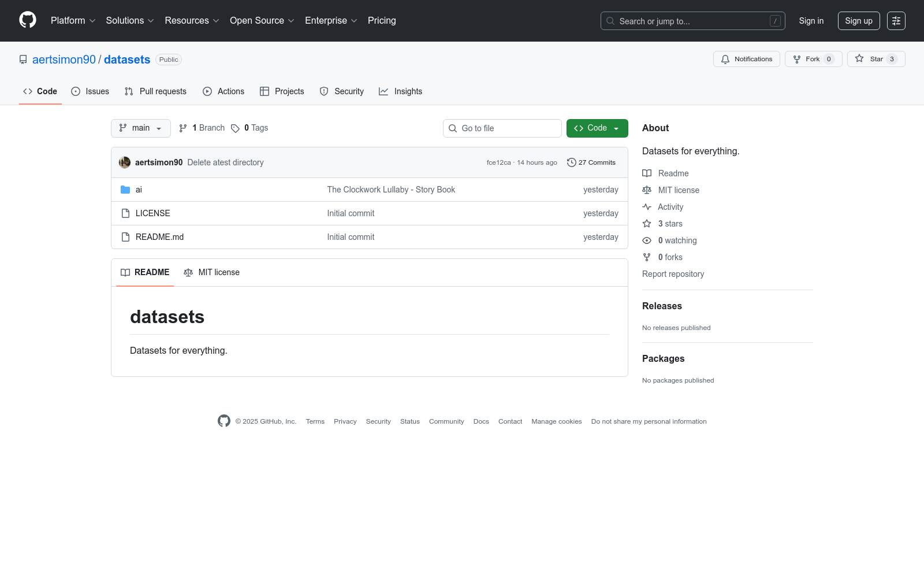Expand the green Code dropdown
The width and height of the screenshot is (924, 578).
coord(597,128)
